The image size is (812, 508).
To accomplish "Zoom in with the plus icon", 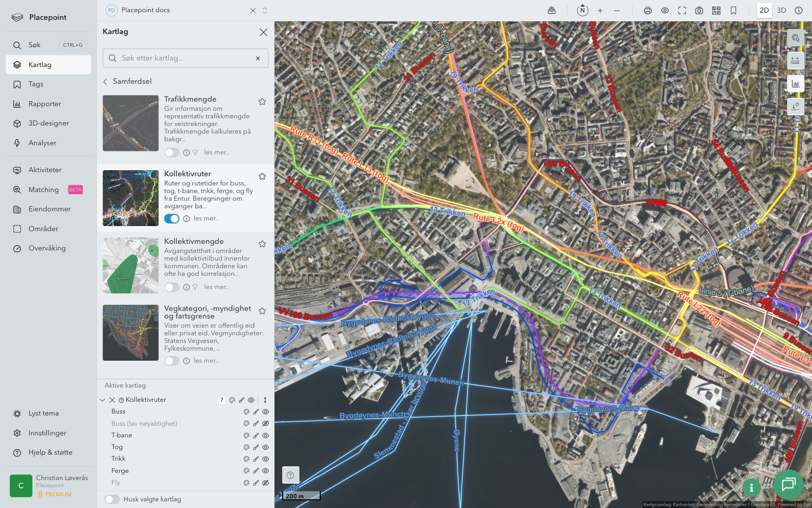I will (x=600, y=11).
